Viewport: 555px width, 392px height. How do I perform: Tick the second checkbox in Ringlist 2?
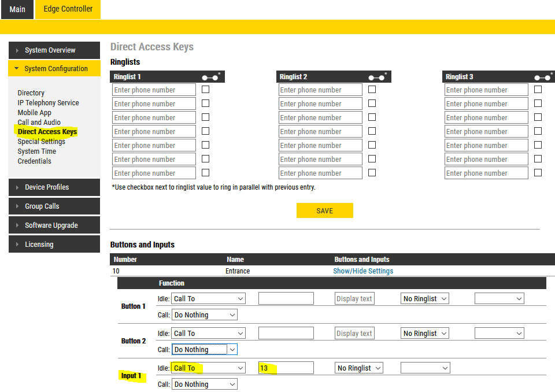(x=372, y=103)
